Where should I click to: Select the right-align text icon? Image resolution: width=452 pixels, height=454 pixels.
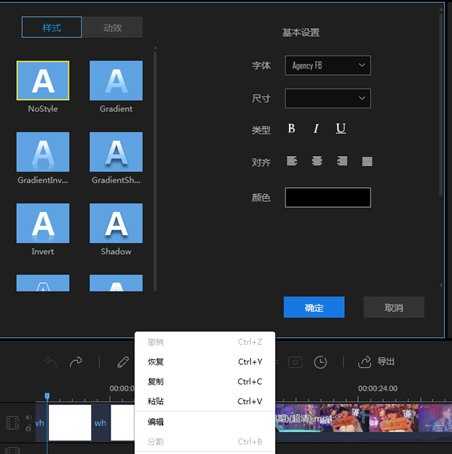tap(342, 161)
